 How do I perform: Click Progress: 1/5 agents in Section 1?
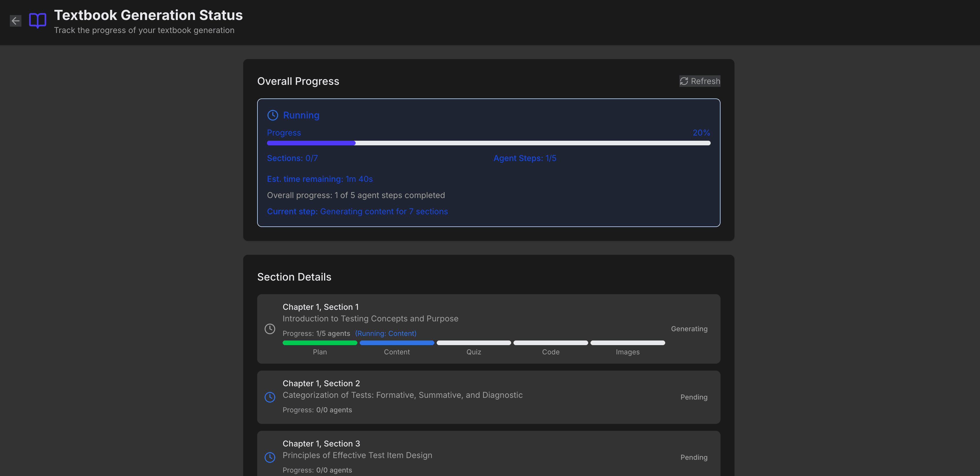click(316, 333)
